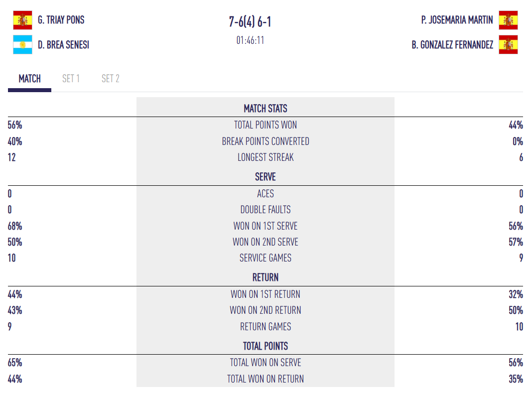Click the 7-6(4) 6-1 match score
532x395 pixels.
coord(250,22)
